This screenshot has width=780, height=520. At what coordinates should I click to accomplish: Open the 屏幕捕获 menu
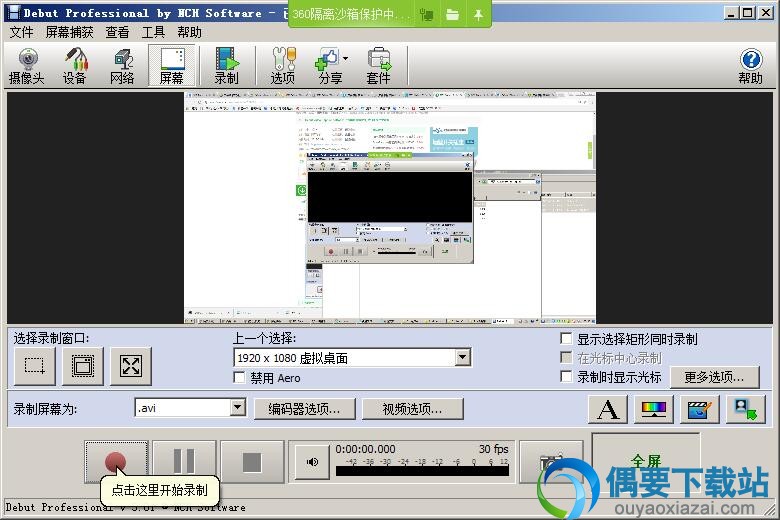[69, 32]
